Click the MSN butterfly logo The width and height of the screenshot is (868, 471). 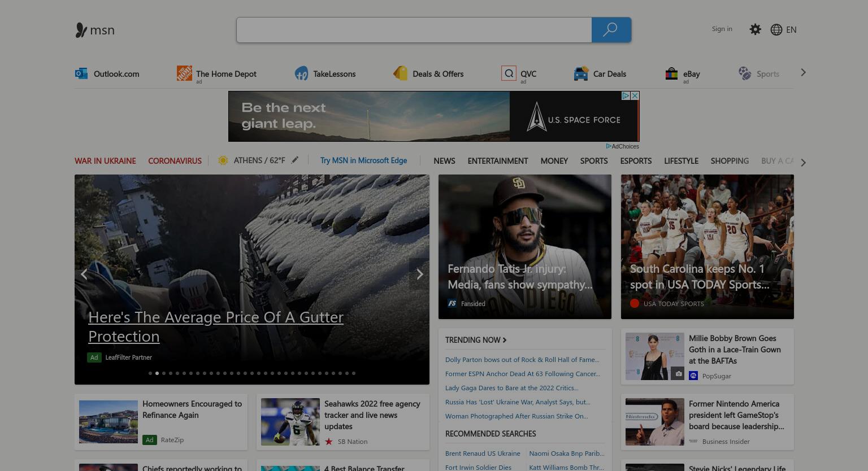[x=81, y=30]
